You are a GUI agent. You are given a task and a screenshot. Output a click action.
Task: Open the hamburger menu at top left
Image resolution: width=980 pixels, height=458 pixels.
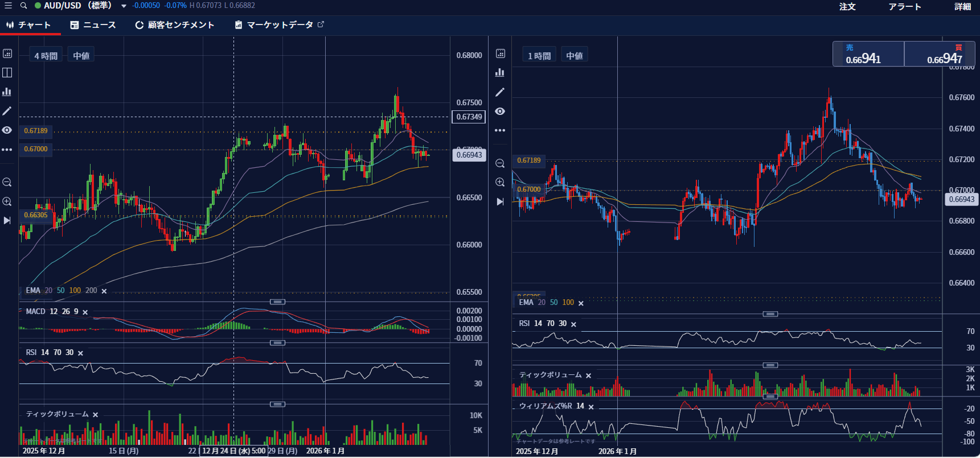point(8,6)
